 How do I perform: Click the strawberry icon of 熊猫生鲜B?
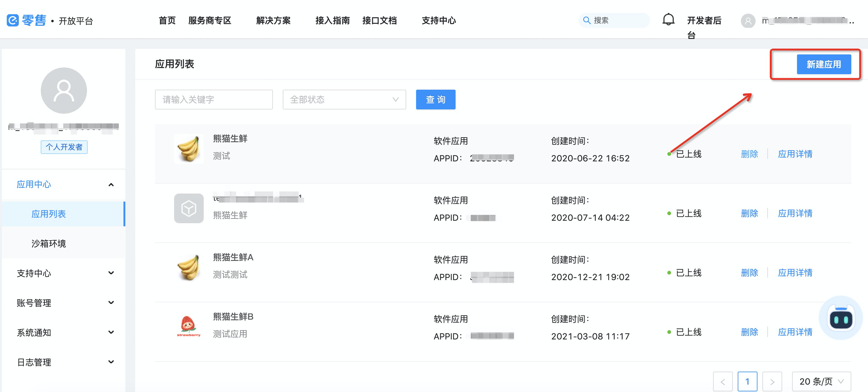click(x=188, y=326)
